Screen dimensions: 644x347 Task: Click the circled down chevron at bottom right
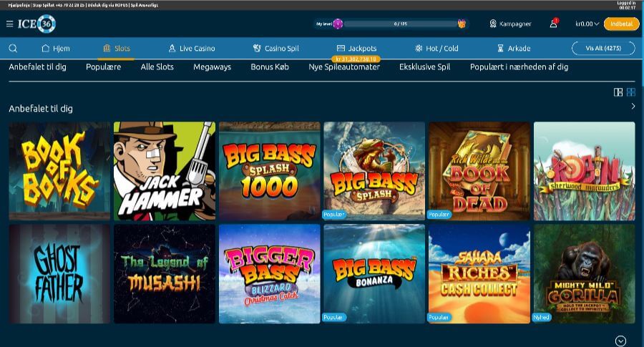pos(620,341)
